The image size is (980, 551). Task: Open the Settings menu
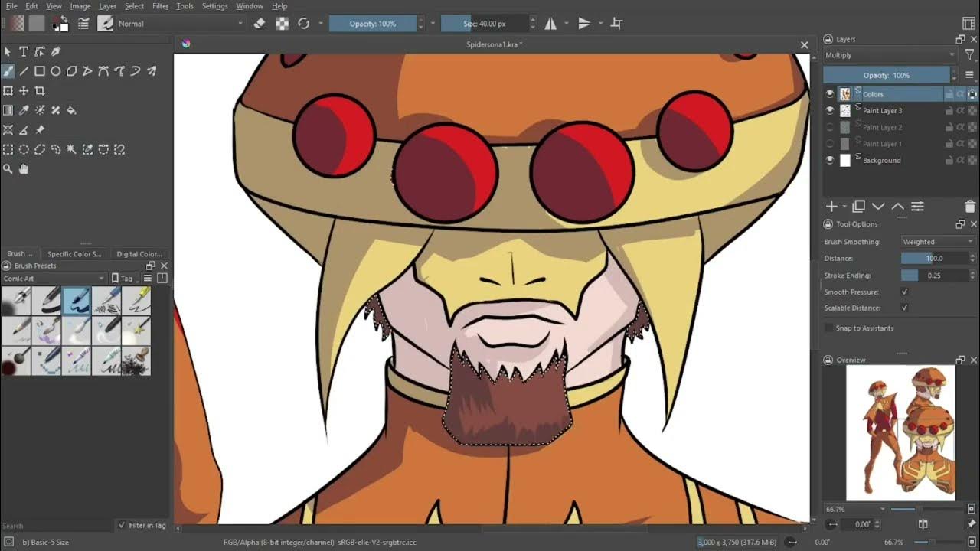point(214,6)
